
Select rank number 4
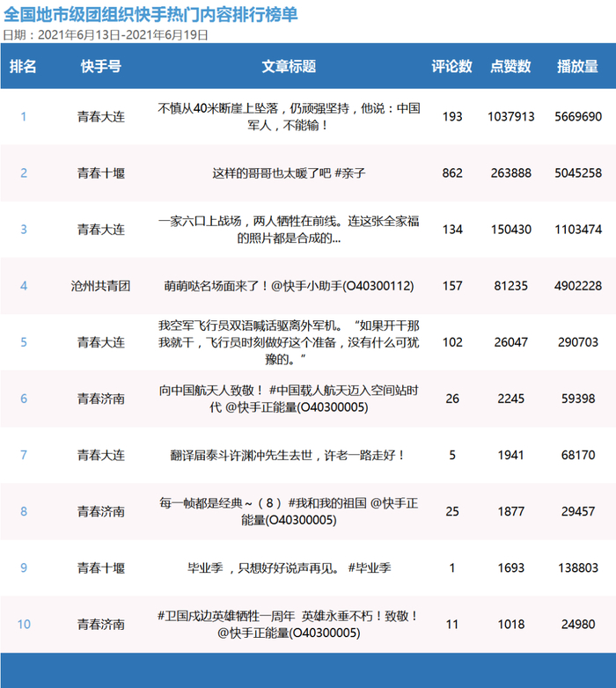[24, 286]
